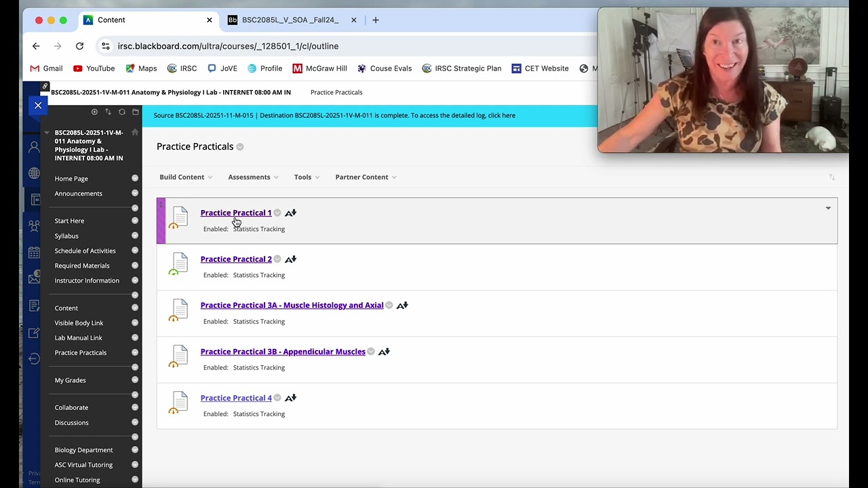Open new browser tab with plus
Image resolution: width=868 pixels, height=488 pixels.
376,20
